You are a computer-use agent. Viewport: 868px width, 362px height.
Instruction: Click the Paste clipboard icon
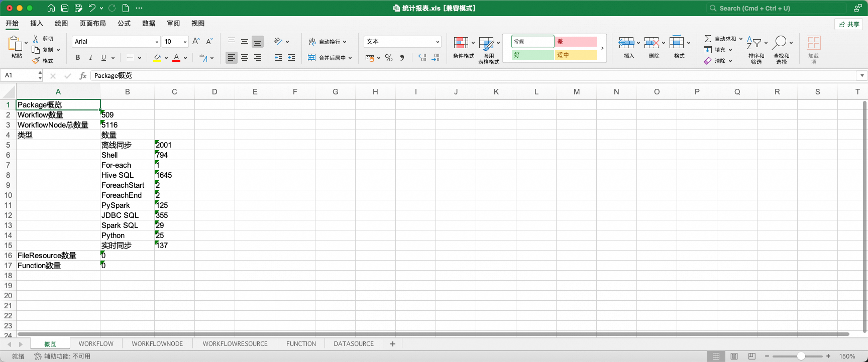(15, 44)
